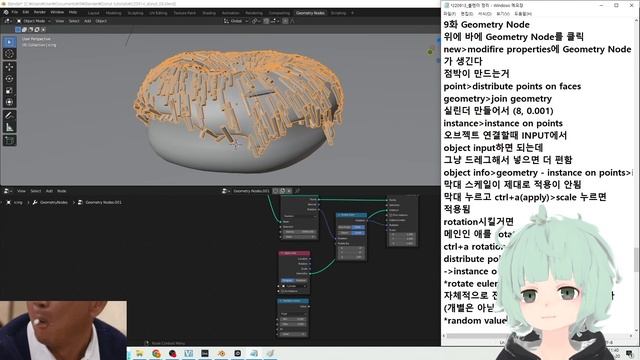Open the Global transform orientation dropdown
Screen dimensions: 640x360
pyautogui.click(x=236, y=21)
